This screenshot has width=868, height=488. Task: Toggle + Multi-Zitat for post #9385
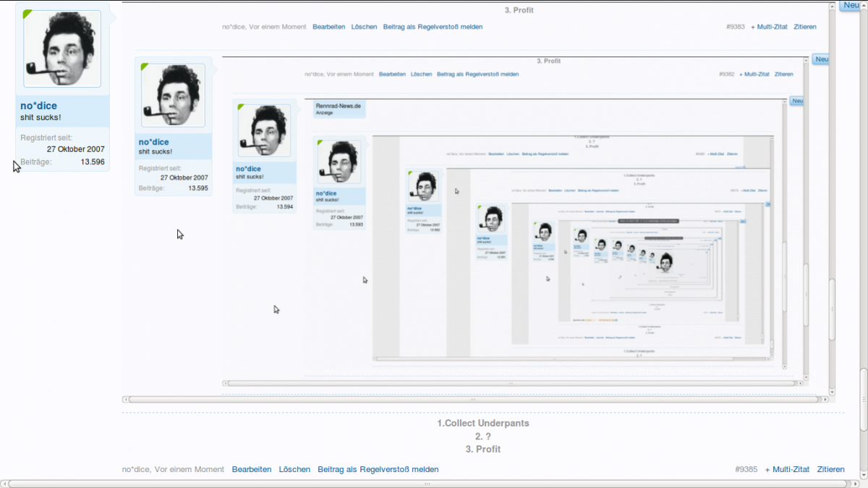[x=787, y=469]
